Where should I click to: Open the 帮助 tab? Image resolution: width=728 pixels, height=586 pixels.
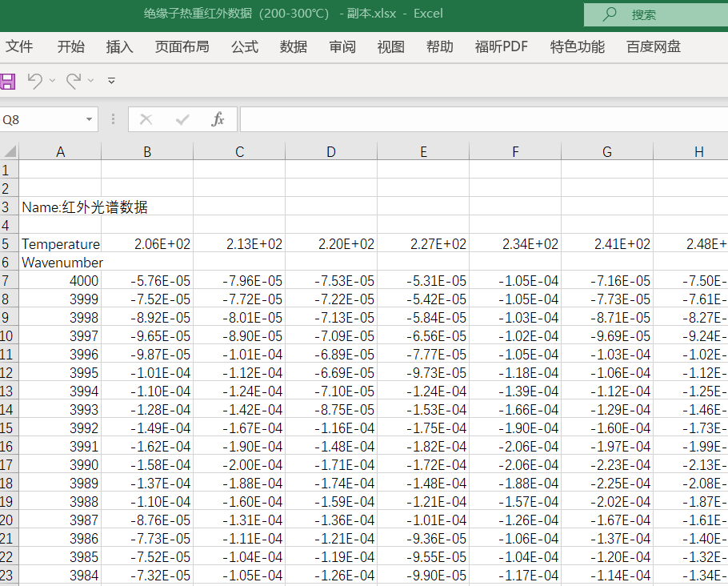(440, 46)
